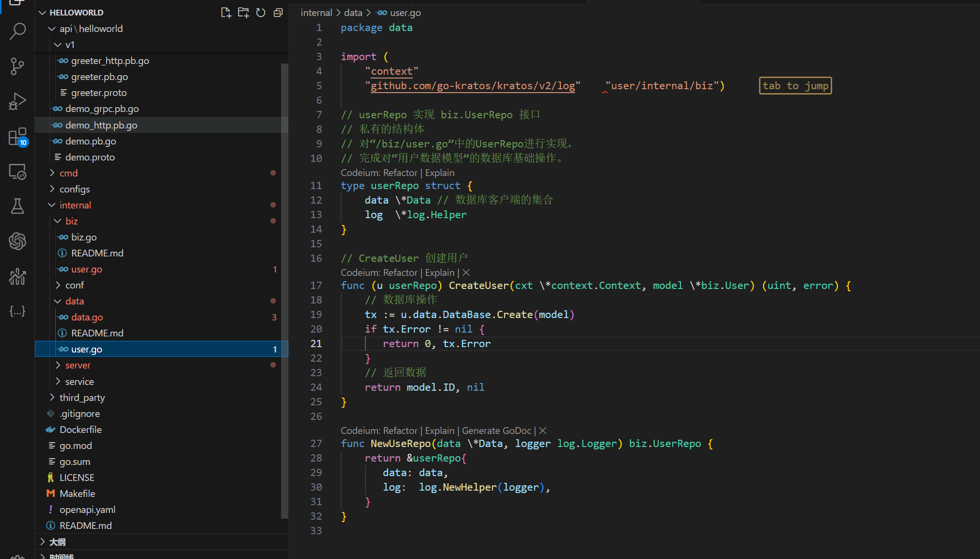Viewport: 980px width, 559px height.
Task: Open LICENSE file
Action: 161,478
